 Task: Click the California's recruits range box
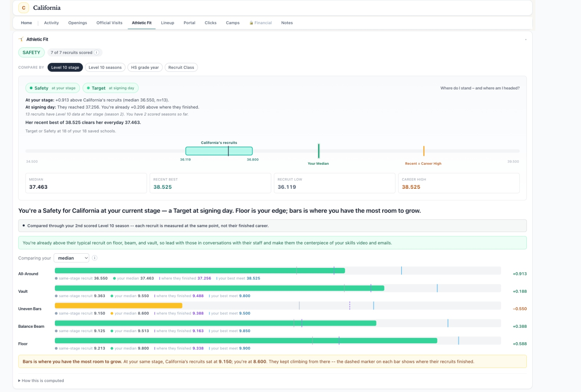219,151
